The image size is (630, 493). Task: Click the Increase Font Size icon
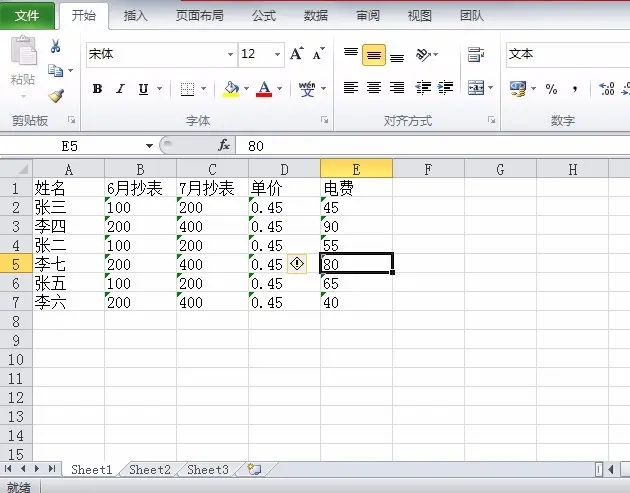297,54
